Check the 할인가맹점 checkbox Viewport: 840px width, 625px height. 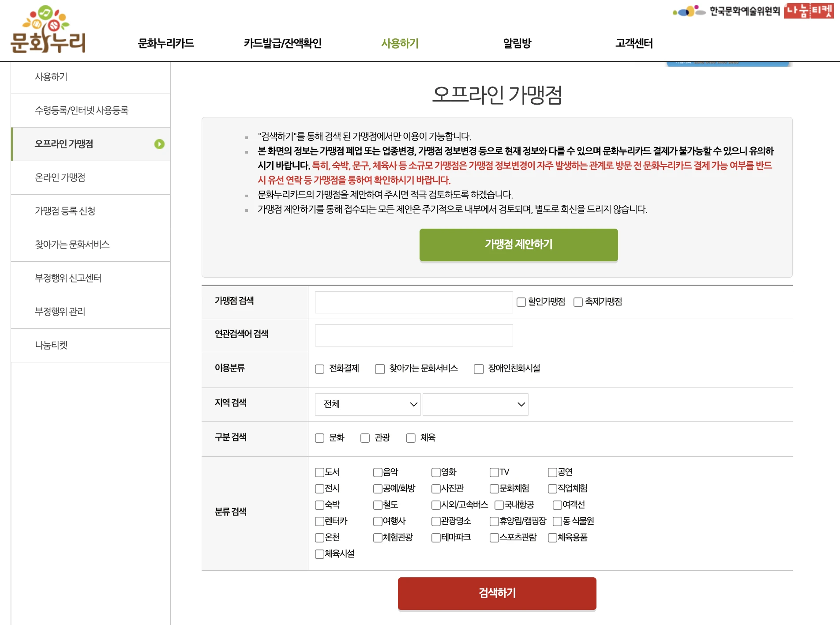click(x=521, y=302)
